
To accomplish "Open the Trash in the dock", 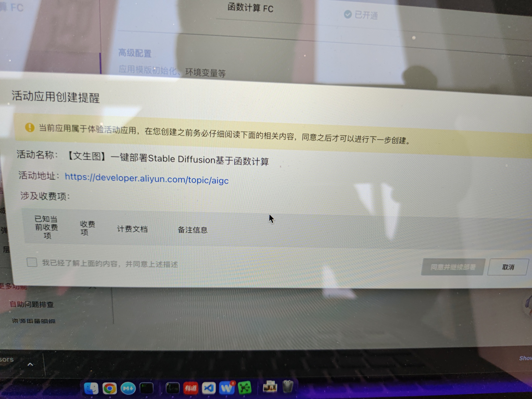I will [288, 386].
